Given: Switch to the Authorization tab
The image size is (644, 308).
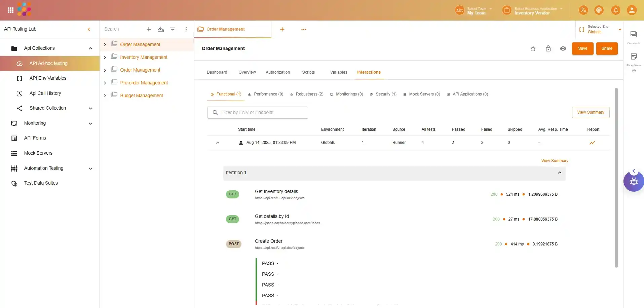Looking at the screenshot, I should tap(277, 72).
